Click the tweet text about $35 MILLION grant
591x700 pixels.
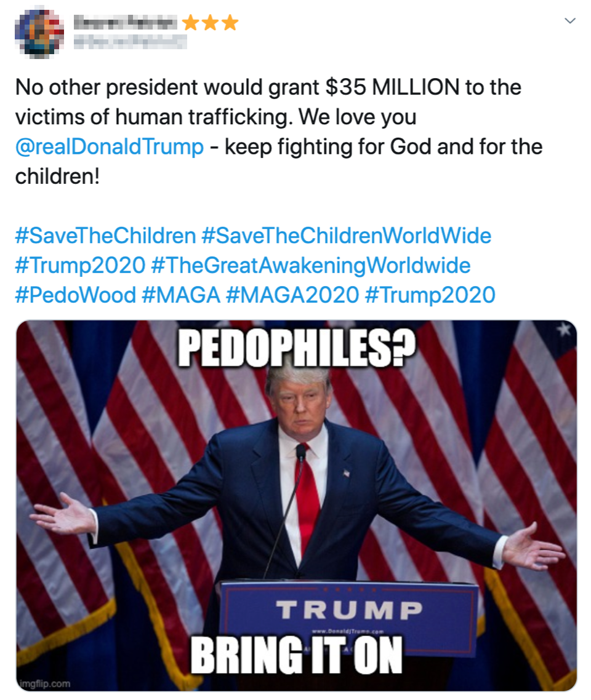279,132
